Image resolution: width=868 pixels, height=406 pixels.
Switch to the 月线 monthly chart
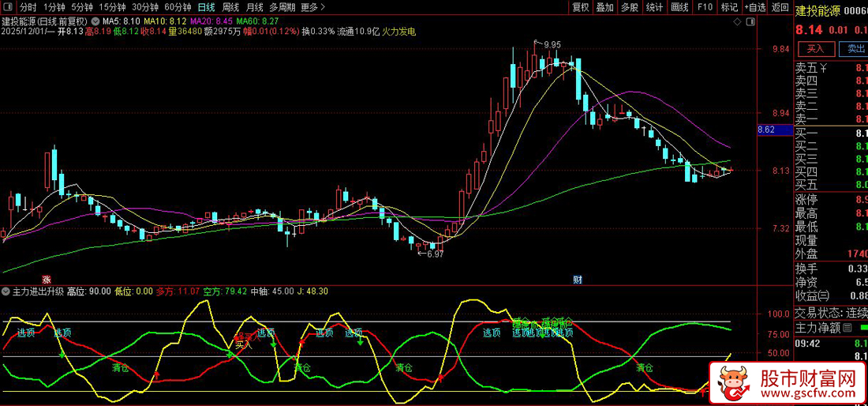(254, 8)
